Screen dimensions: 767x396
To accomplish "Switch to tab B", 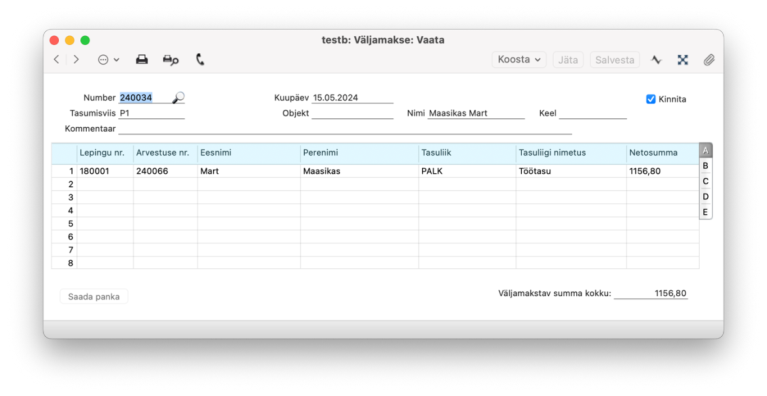I will click(x=705, y=166).
